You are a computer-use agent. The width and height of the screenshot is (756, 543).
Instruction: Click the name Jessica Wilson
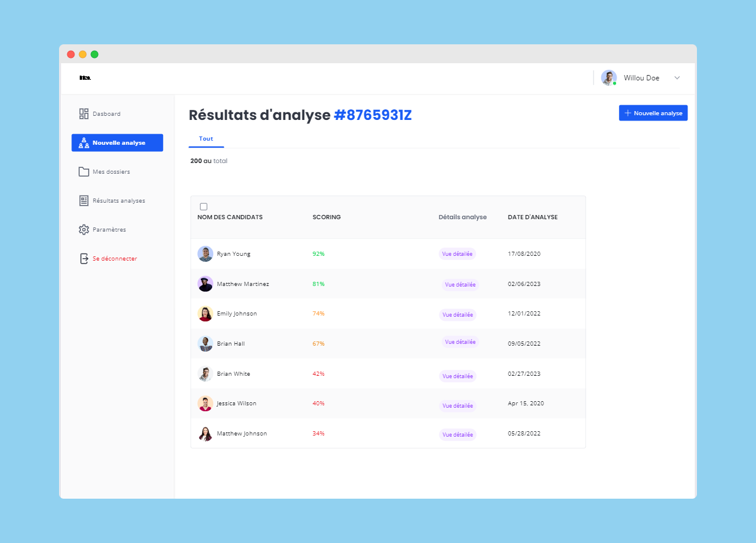[x=236, y=403]
